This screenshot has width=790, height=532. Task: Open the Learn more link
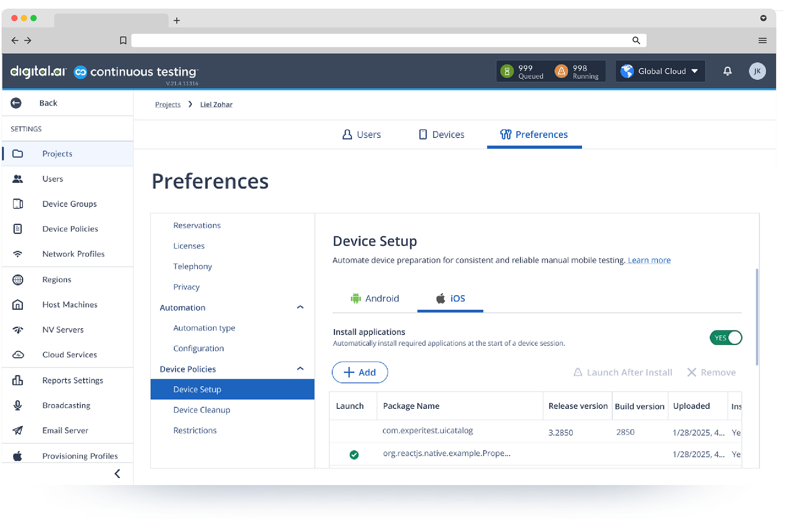[649, 260]
